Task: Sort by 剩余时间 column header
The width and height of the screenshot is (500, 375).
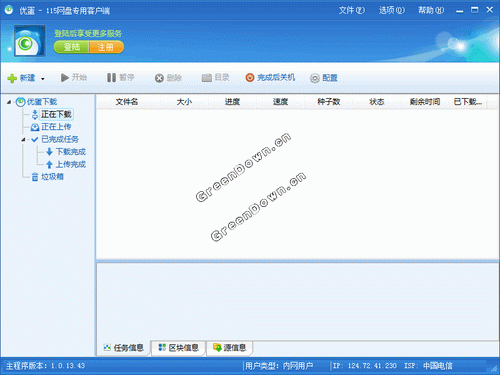Action: click(x=425, y=102)
